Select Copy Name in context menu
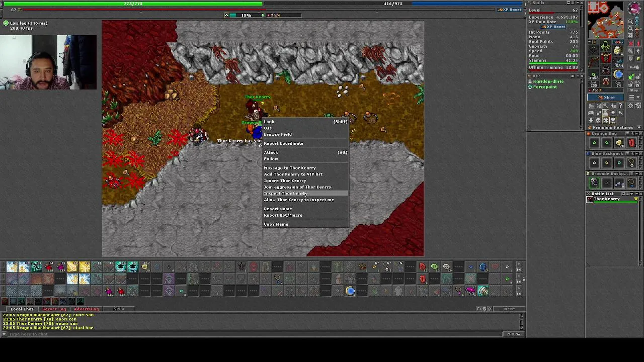644x362 pixels. [276, 224]
